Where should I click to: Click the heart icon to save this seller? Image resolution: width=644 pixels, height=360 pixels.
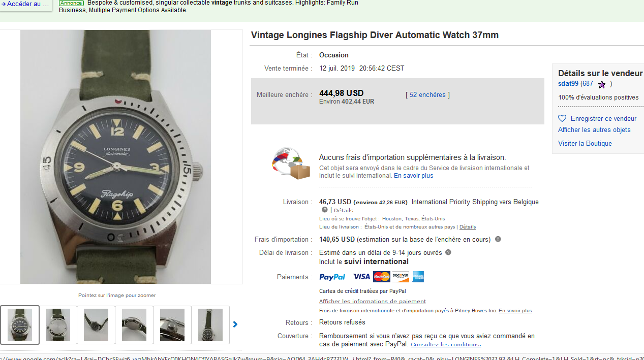562,118
